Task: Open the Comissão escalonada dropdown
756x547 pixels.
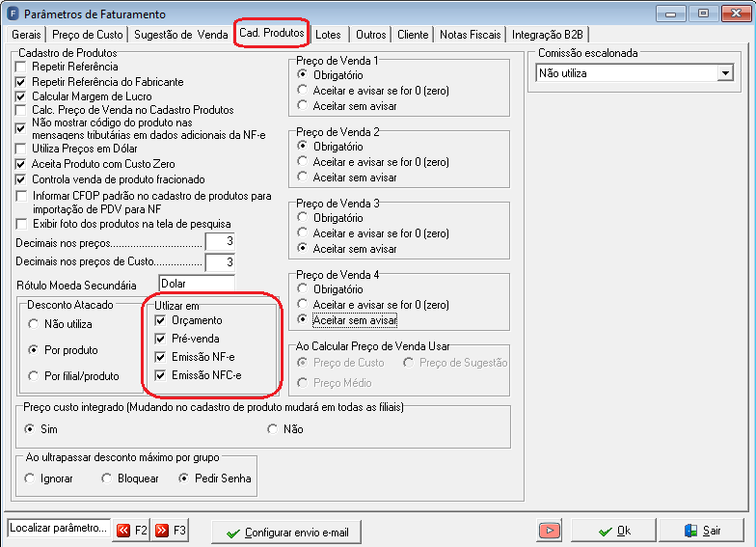Action: point(725,73)
